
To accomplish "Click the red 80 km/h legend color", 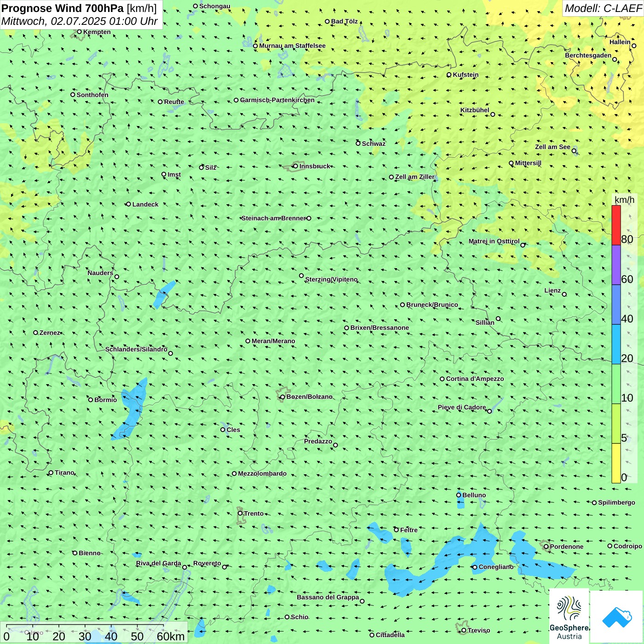I will coord(616,225).
